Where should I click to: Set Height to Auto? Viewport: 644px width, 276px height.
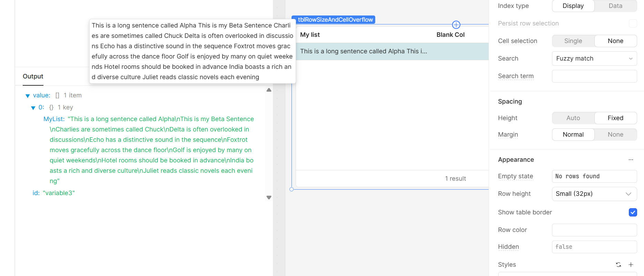click(x=573, y=118)
